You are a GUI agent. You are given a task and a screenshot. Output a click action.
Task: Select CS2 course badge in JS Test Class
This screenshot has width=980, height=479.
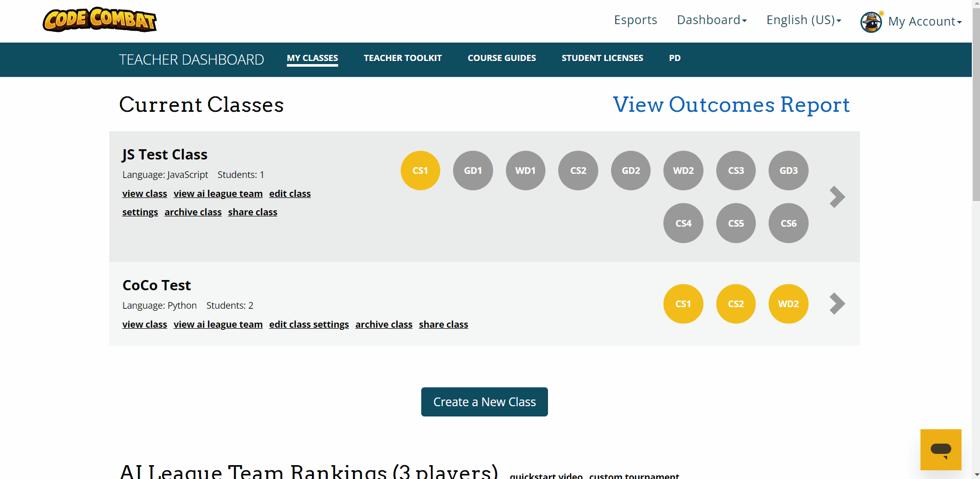578,171
